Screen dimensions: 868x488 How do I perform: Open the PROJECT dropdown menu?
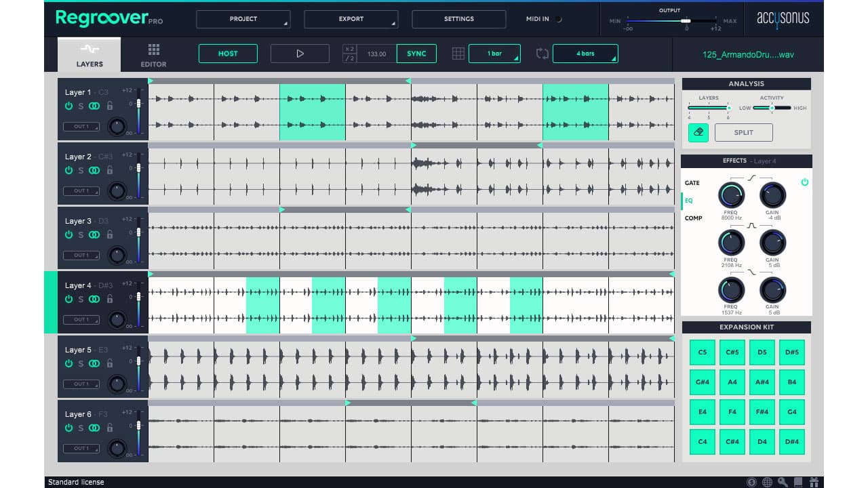[x=243, y=19]
